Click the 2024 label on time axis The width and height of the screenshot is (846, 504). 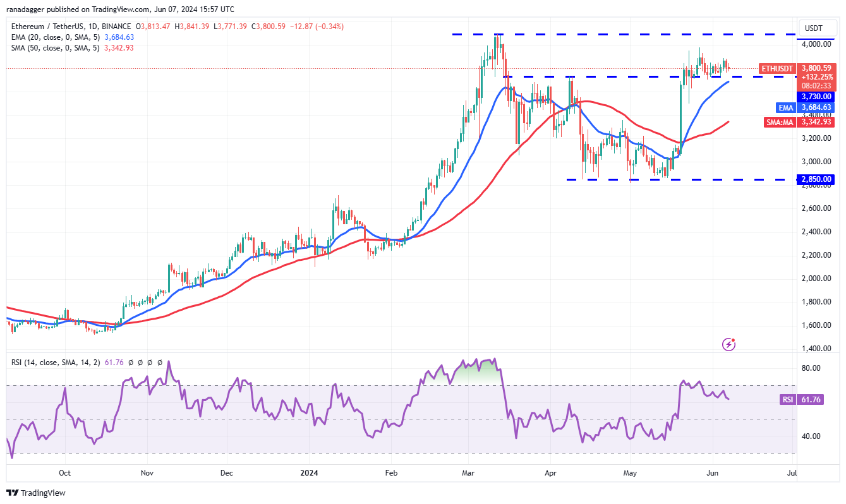[x=310, y=472]
